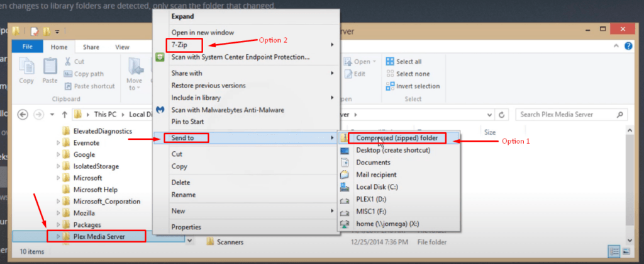Select the Scanners folder in file list
Image resolution: width=644 pixels, height=264 pixels.
point(225,242)
